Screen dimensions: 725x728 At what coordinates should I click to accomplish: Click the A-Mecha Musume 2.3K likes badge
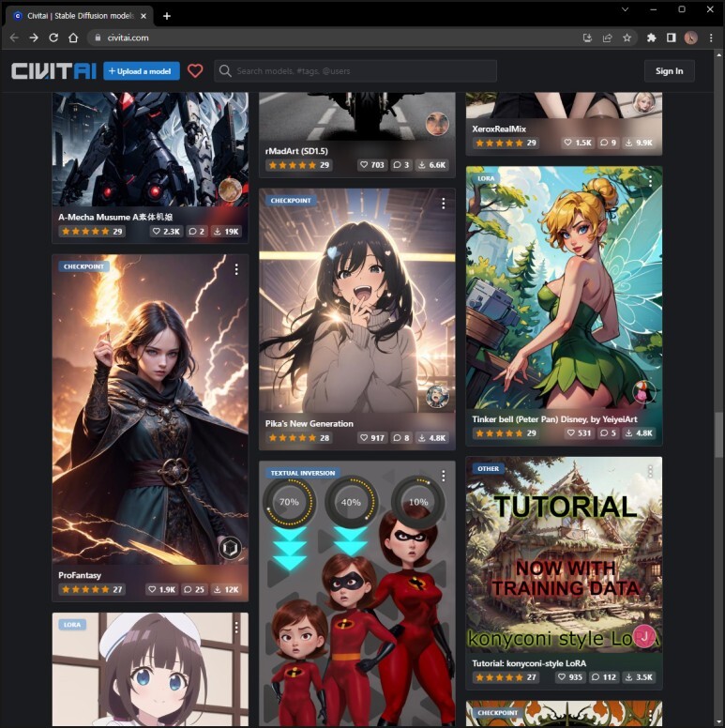click(166, 231)
